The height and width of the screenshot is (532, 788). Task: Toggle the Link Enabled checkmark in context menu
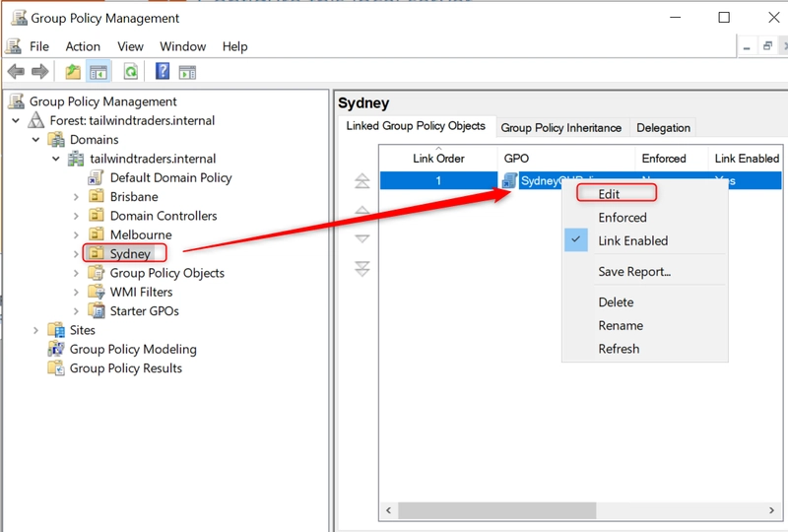coord(576,240)
